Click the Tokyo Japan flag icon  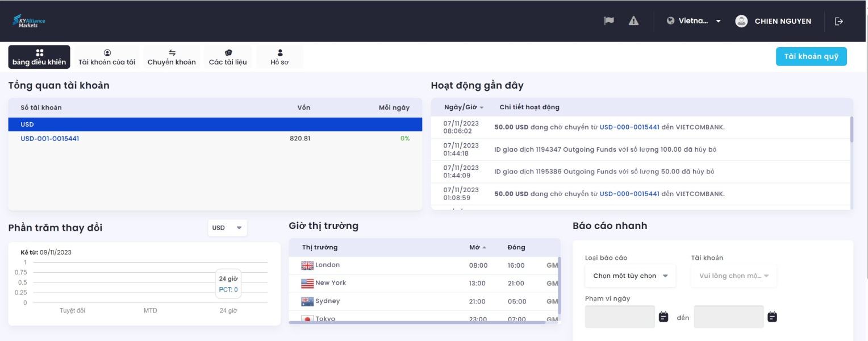(x=307, y=319)
